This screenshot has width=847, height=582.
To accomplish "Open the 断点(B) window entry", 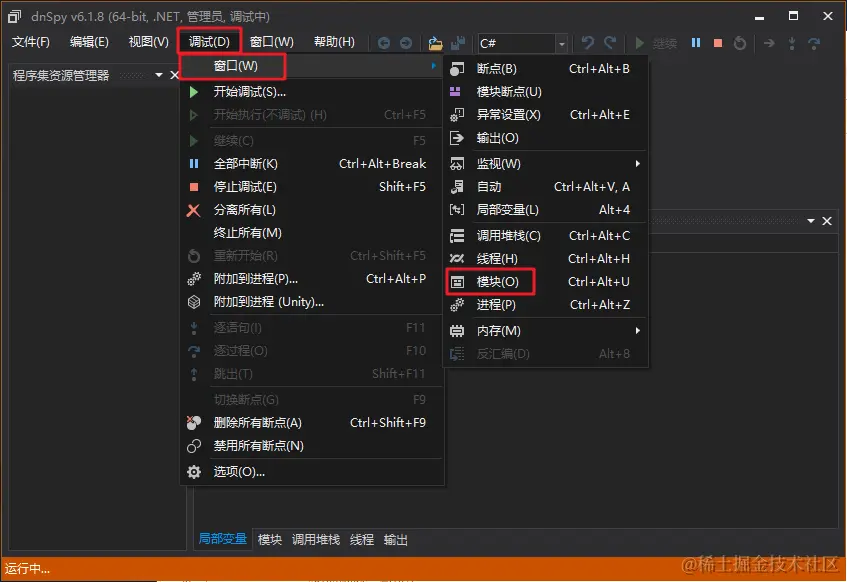I will coord(546,69).
